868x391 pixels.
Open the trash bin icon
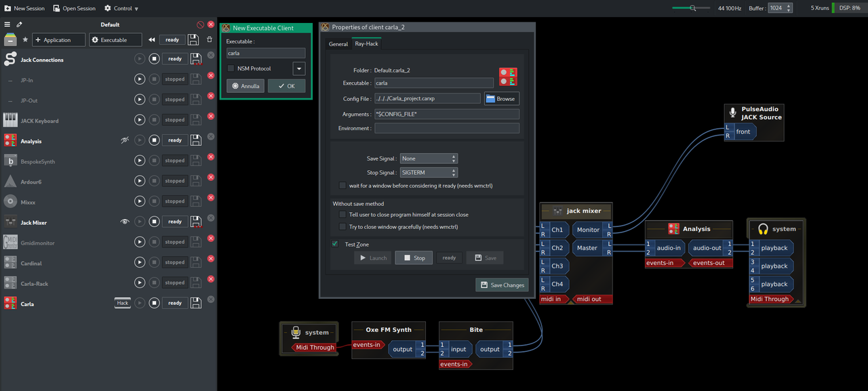[209, 40]
